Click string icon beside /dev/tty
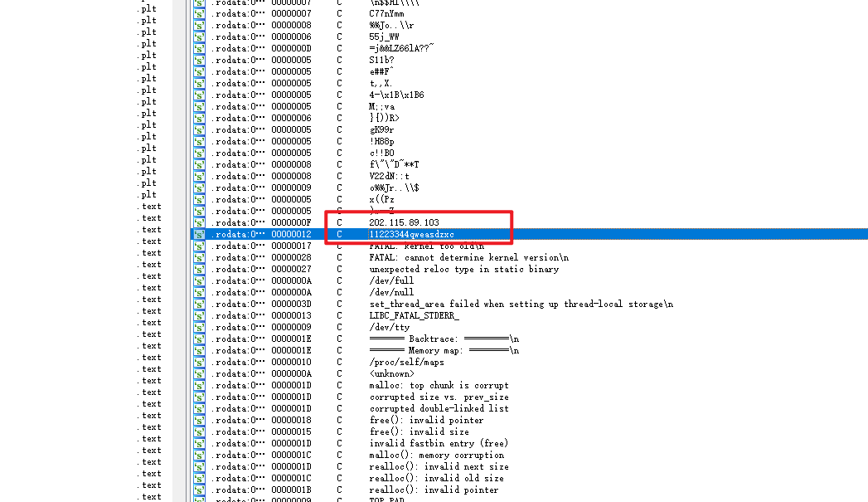The image size is (868, 502). (x=199, y=328)
